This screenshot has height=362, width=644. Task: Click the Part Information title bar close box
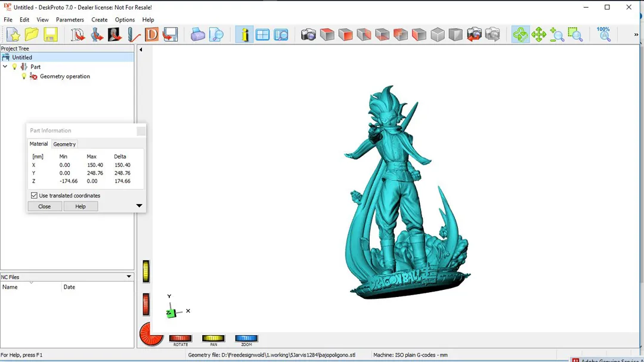[141, 131]
